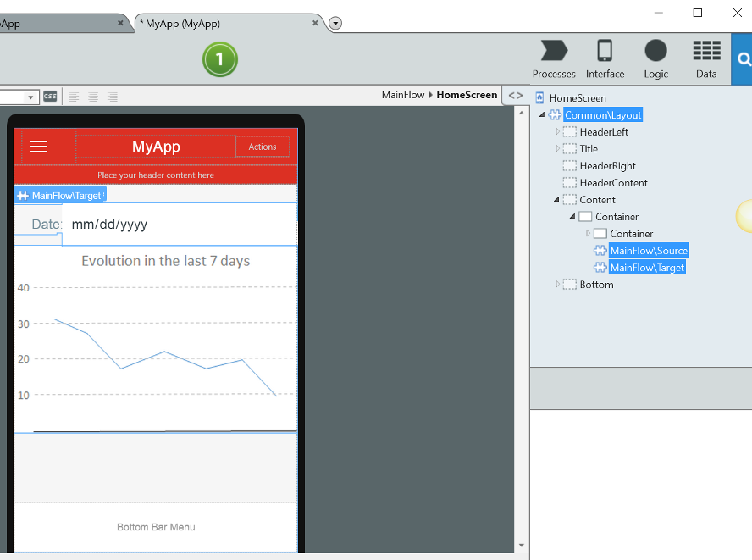Click the hamburger menu in the phone preview
Screen dimensions: 752x560
click(39, 146)
